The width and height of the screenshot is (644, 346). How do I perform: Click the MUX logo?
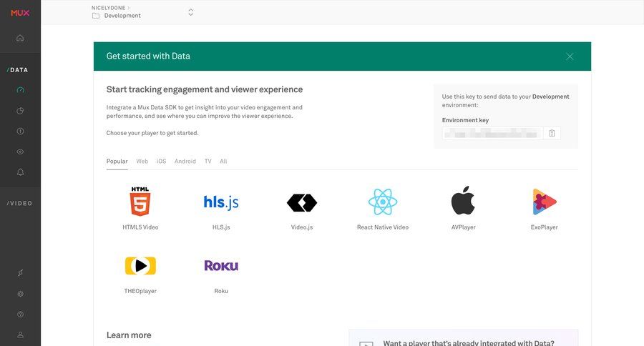(20, 13)
